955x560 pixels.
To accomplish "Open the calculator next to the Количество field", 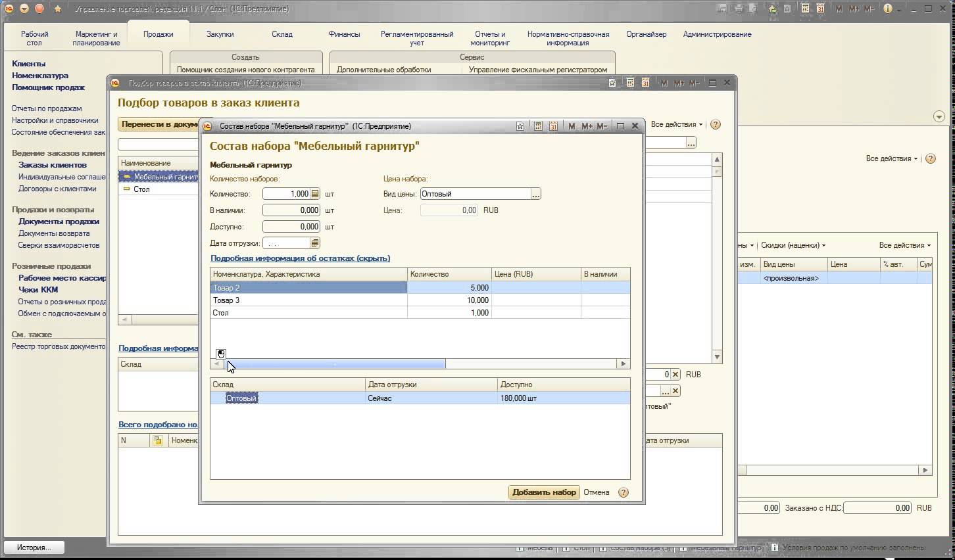I will coord(315,194).
